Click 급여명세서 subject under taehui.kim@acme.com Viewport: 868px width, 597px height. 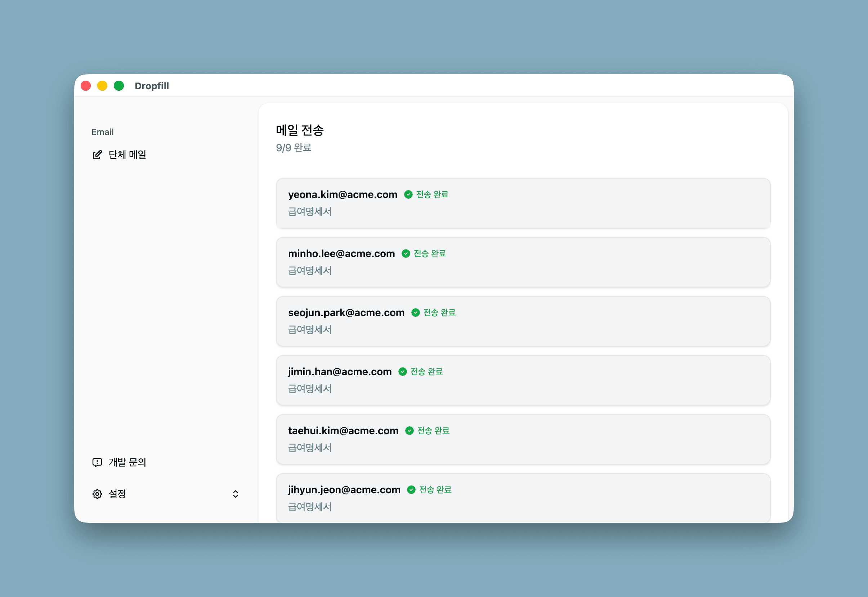point(310,448)
